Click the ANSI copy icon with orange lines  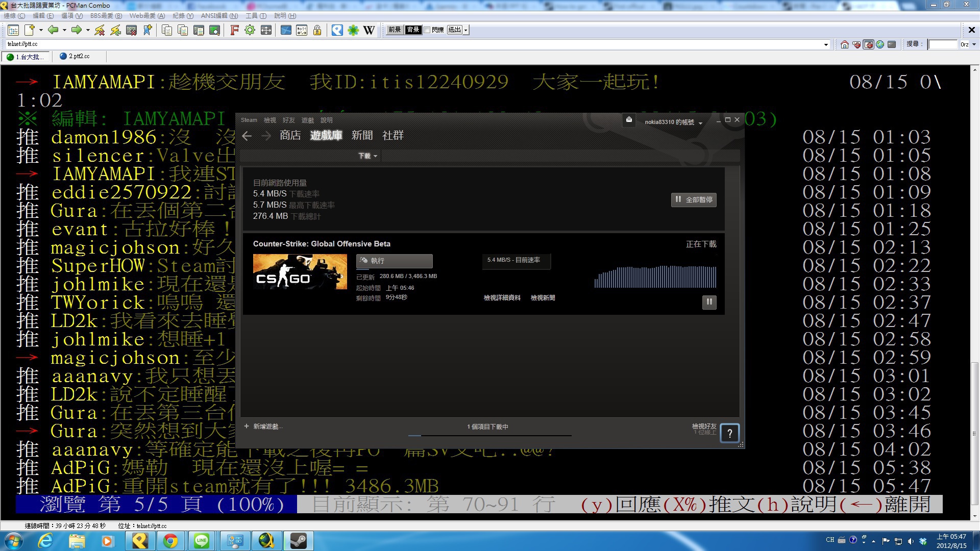(183, 30)
